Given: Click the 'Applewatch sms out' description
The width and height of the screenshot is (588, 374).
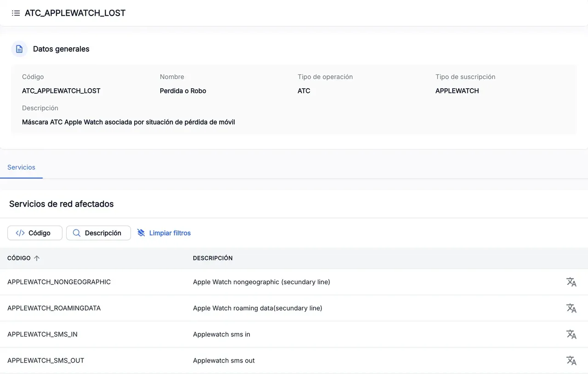Looking at the screenshot, I should click(224, 361).
